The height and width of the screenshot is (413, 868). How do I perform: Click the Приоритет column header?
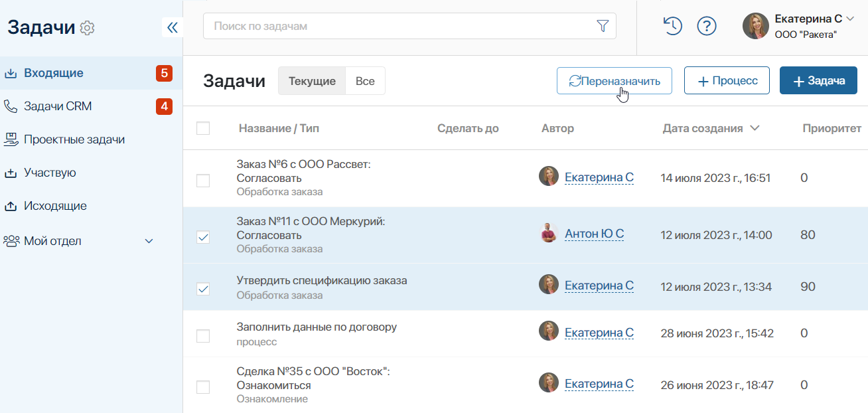(832, 128)
